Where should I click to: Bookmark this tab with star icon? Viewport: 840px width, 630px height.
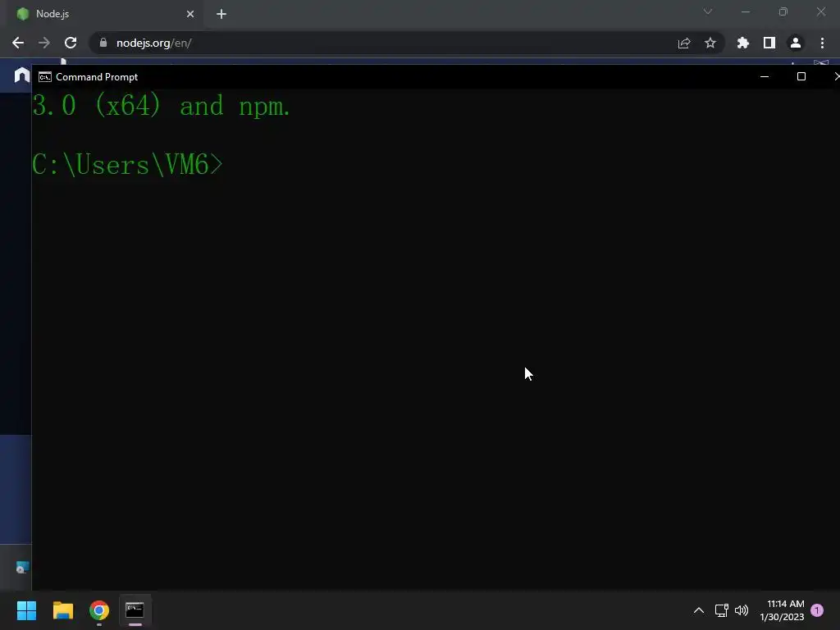pos(710,43)
